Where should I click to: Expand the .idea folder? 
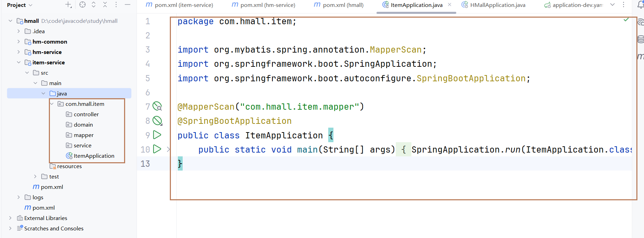coord(19,31)
